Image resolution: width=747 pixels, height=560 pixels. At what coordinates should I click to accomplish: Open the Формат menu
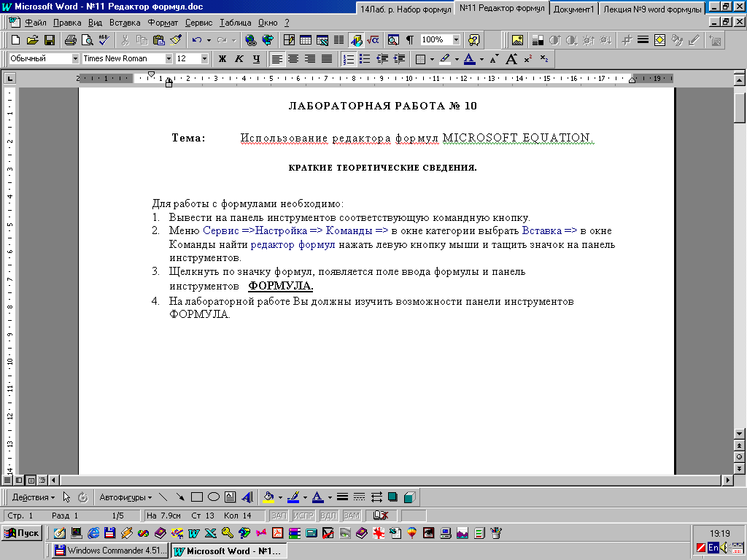[x=163, y=23]
